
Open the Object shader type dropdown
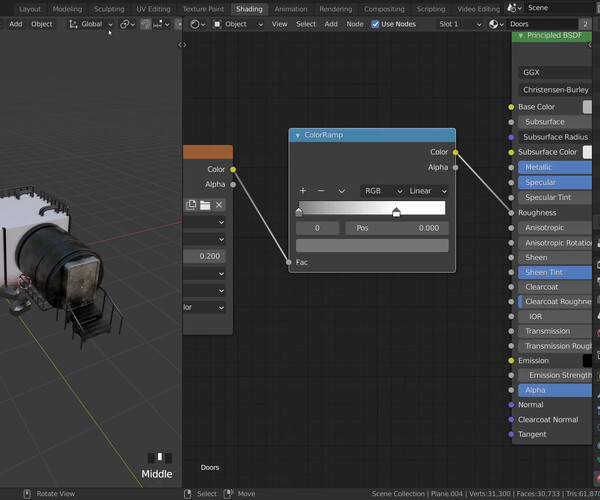pos(238,24)
